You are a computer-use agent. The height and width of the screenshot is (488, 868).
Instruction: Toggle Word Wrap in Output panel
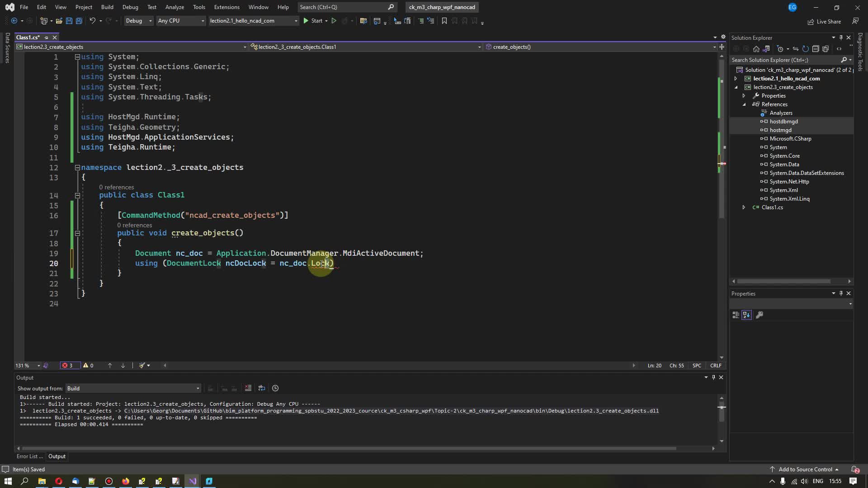[x=261, y=388]
